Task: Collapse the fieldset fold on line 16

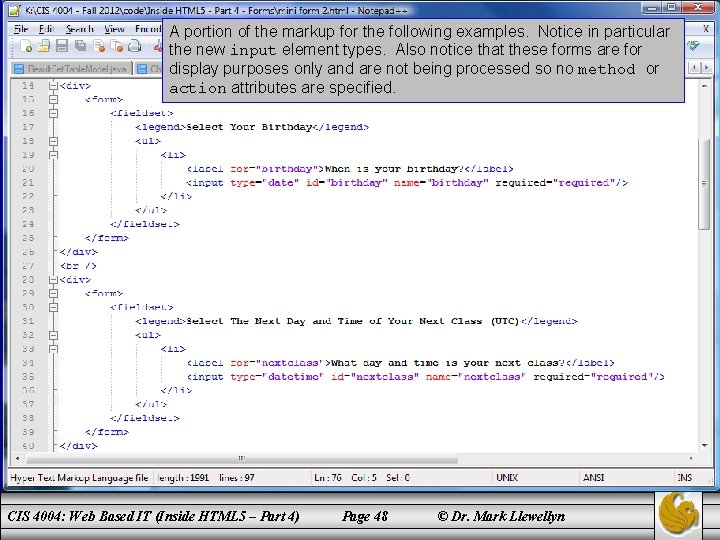Action: point(53,113)
